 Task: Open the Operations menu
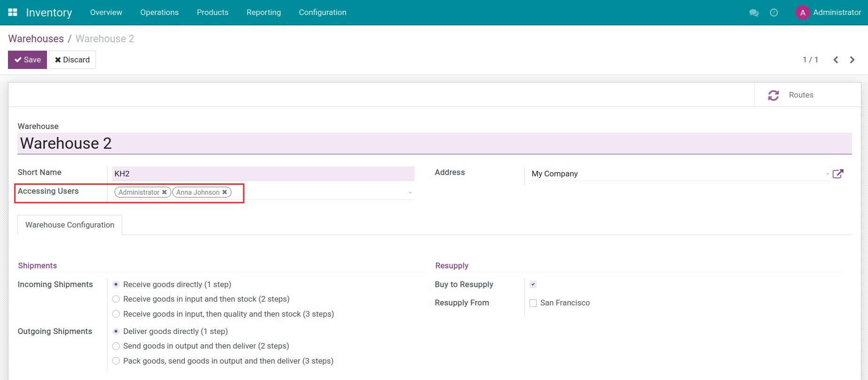click(159, 13)
